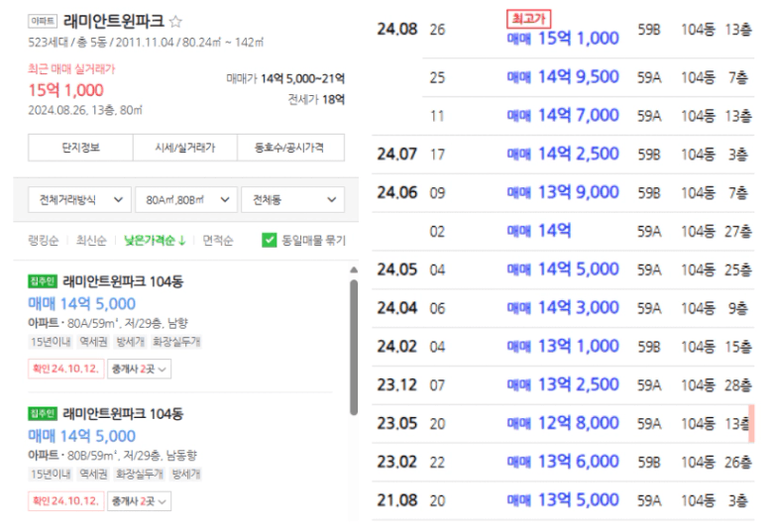
Task: Switch to the 동호수/공시가격 tab
Action: pyautogui.click(x=290, y=148)
